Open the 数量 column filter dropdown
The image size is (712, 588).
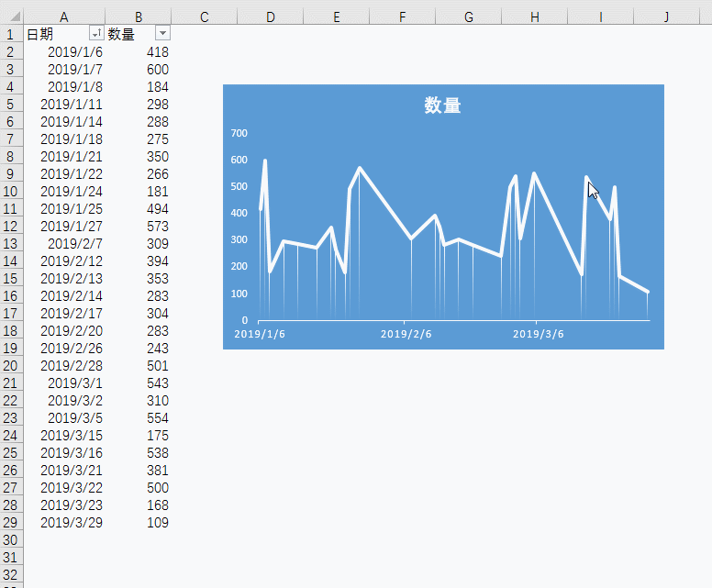(162, 33)
